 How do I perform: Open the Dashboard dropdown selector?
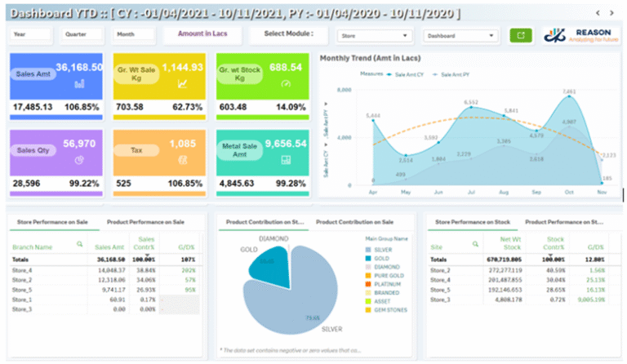[x=460, y=36]
